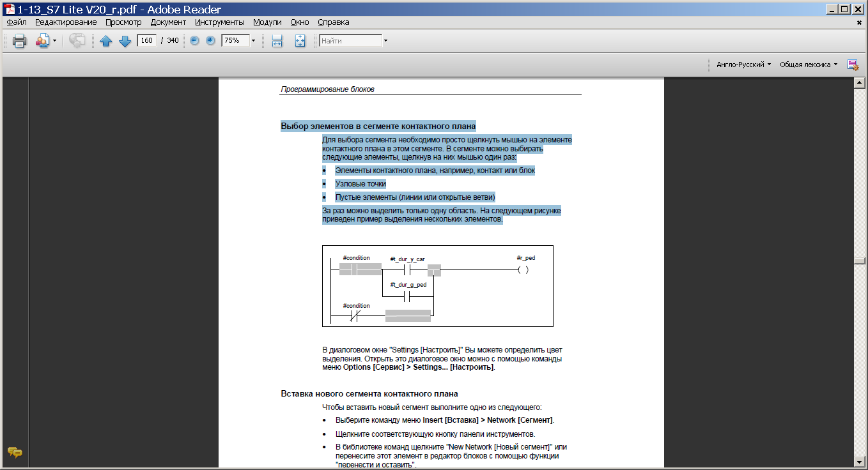This screenshot has height=470, width=868.
Task: Click the header text 'Программирование блоков'
Action: coord(327,89)
